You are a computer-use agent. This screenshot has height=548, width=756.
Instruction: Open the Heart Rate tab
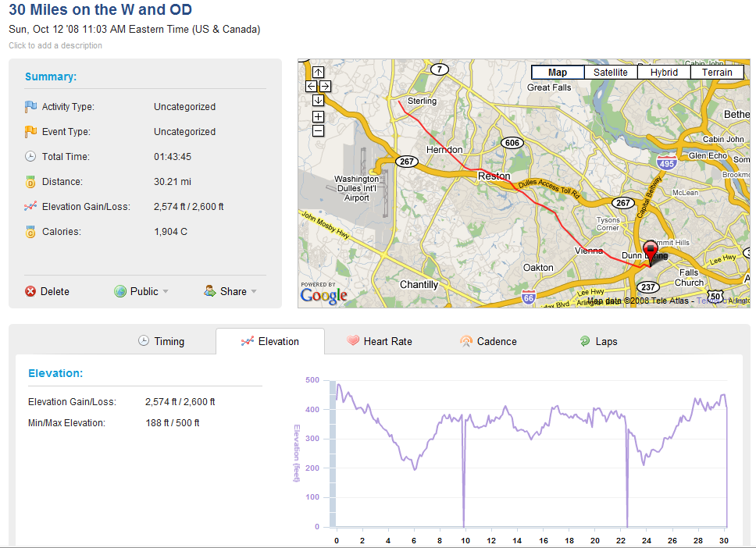(380, 341)
